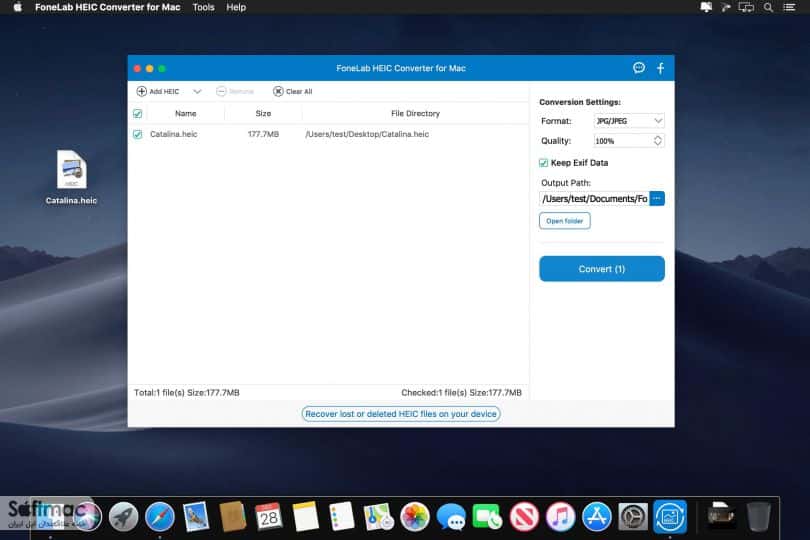Click the /Users/test/Desktop/Catalina.heic path cell
Screen dimensions: 810x540
[367, 134]
